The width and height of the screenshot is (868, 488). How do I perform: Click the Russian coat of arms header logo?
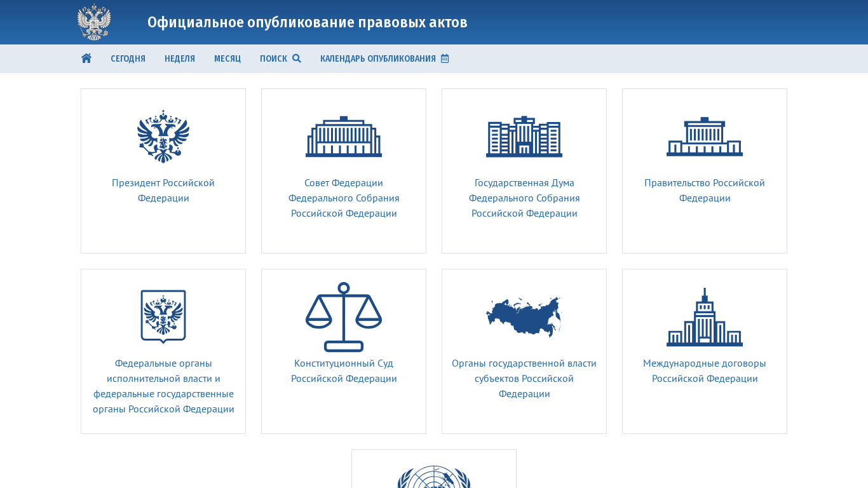point(94,22)
